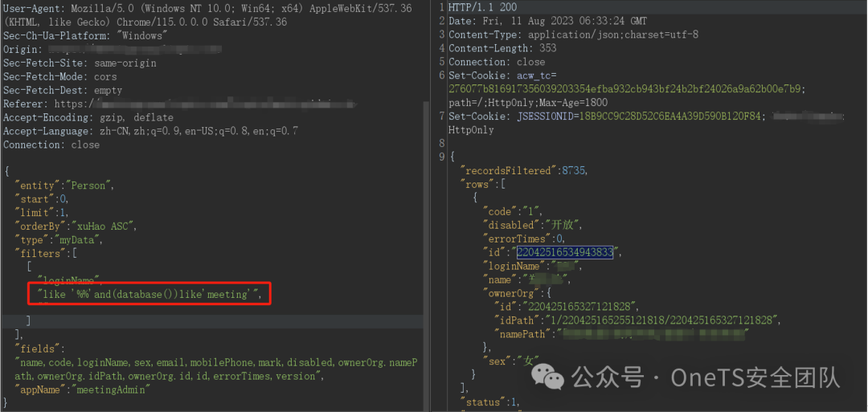Click the WeChat logo in the watermark
868x412 pixels.
pyautogui.click(x=547, y=378)
